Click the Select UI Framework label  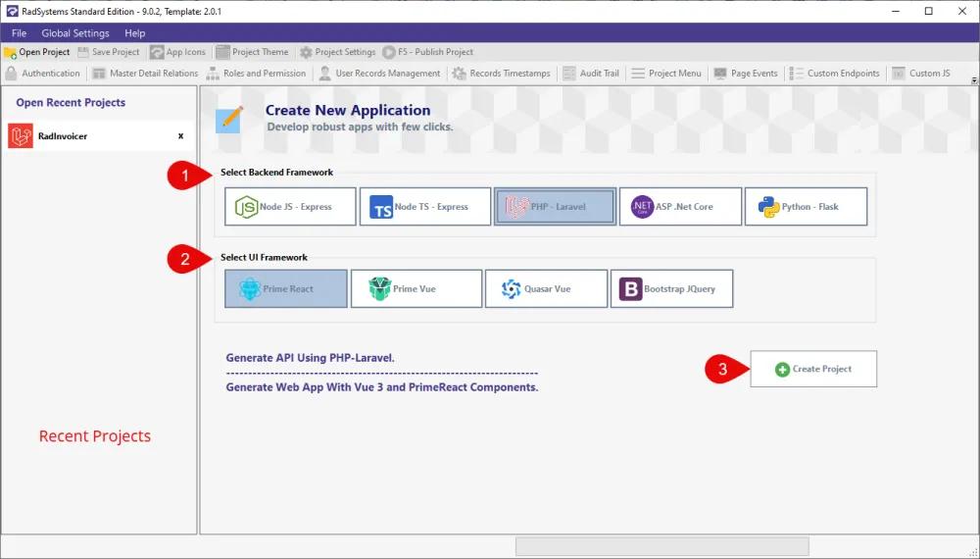tap(264, 257)
